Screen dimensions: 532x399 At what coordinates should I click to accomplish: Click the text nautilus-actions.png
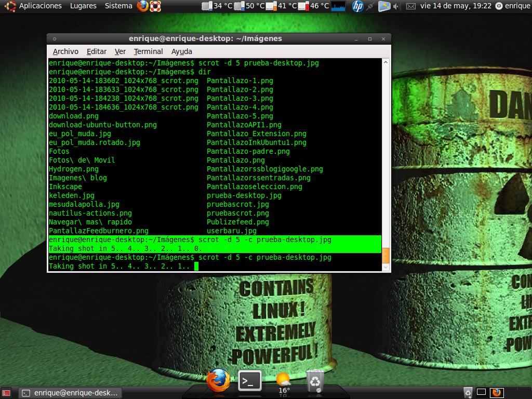(x=90, y=213)
